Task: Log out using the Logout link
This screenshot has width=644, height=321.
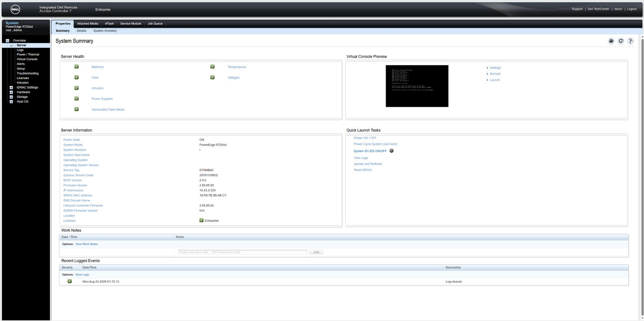Action: [x=632, y=9]
